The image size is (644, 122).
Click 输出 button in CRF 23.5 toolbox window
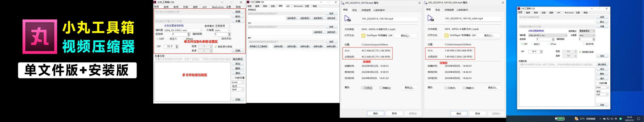tap(238, 17)
